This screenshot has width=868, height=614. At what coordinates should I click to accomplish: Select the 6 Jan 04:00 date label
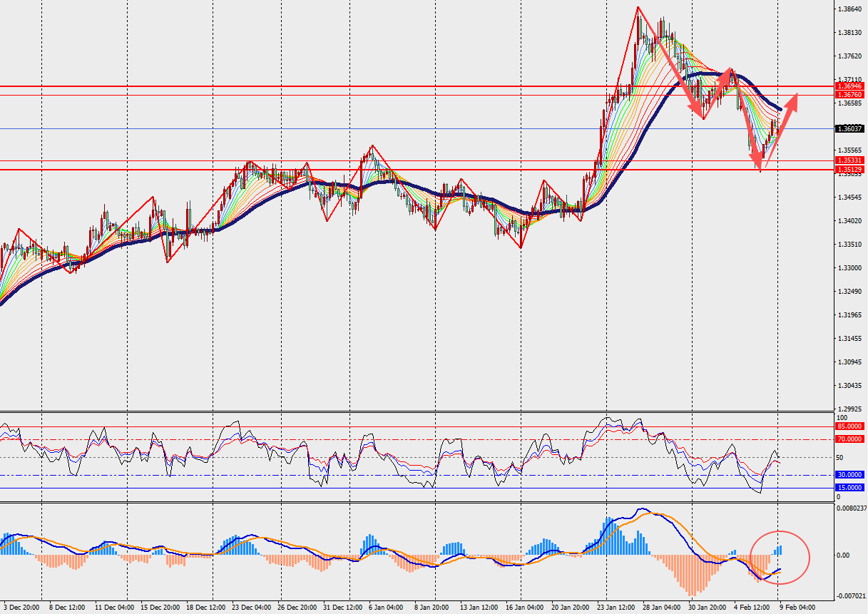coord(387,608)
